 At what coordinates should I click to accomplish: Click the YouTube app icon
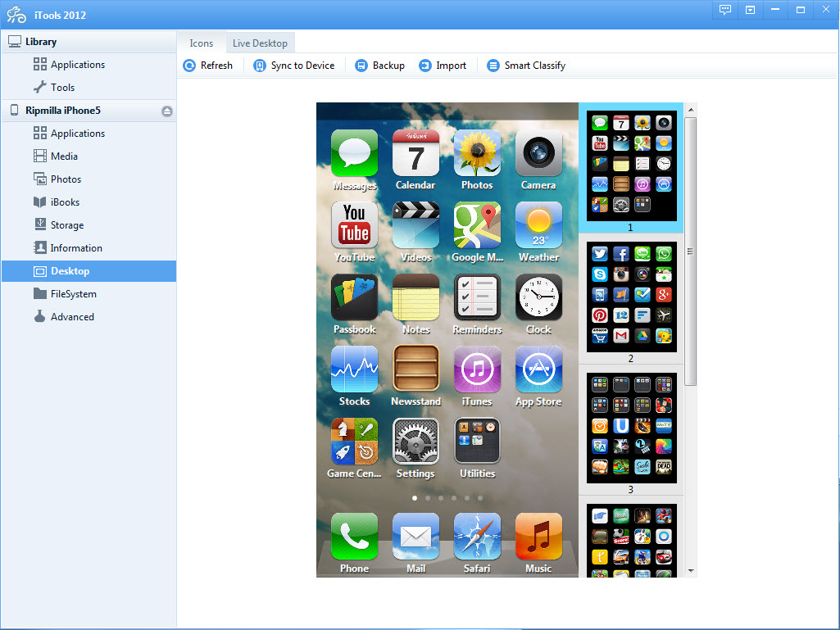[x=354, y=225]
